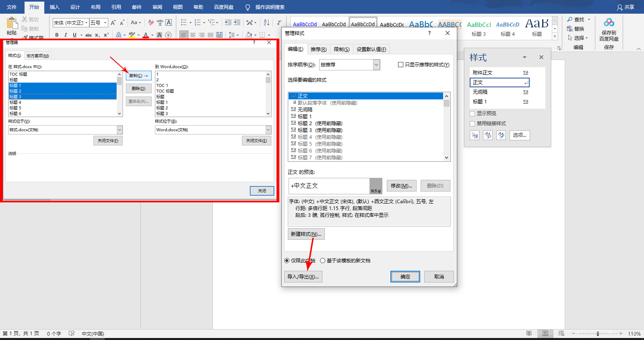This screenshot has height=340, width=644.
Task: Click 确定 button in Manage Styles
Action: 405,277
